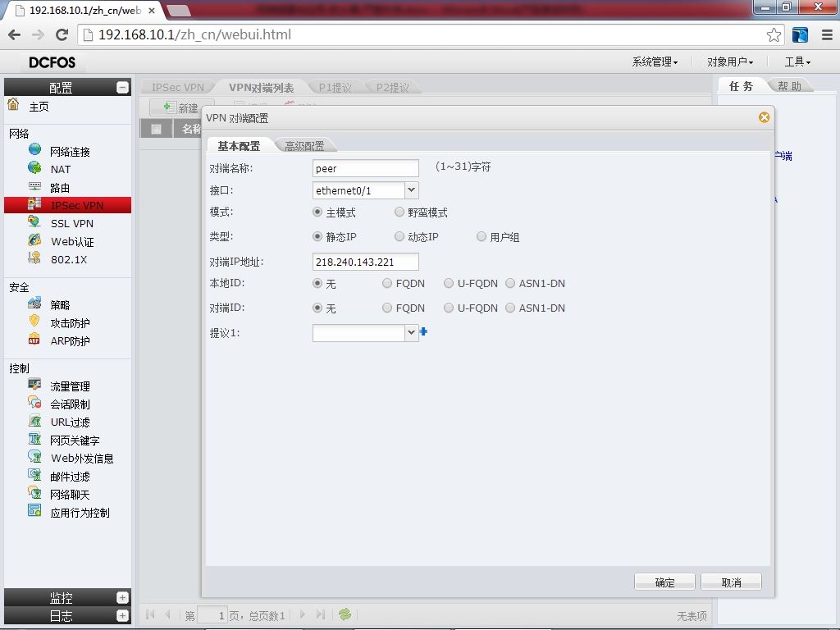Bookmark page with the star icon
The width and height of the screenshot is (840, 630).
[x=774, y=35]
